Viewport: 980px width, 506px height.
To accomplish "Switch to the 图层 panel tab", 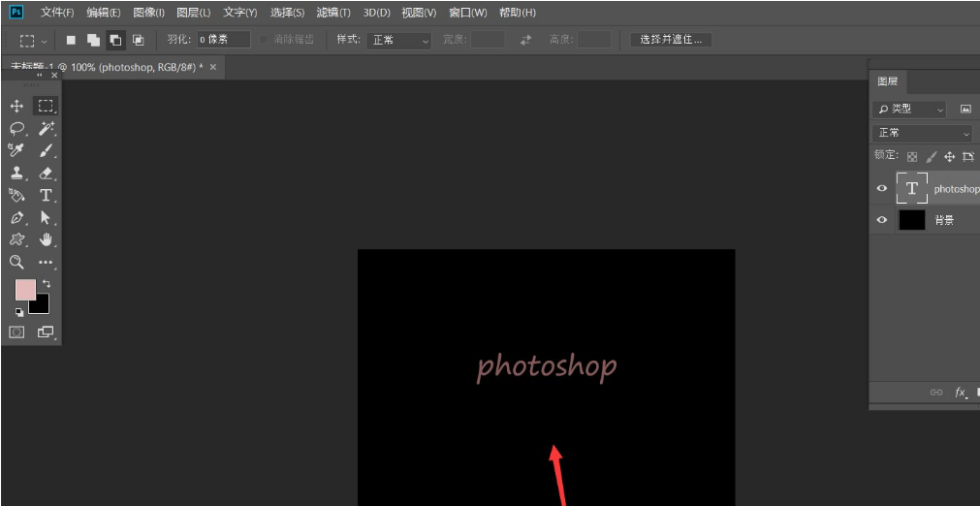I will coord(888,81).
